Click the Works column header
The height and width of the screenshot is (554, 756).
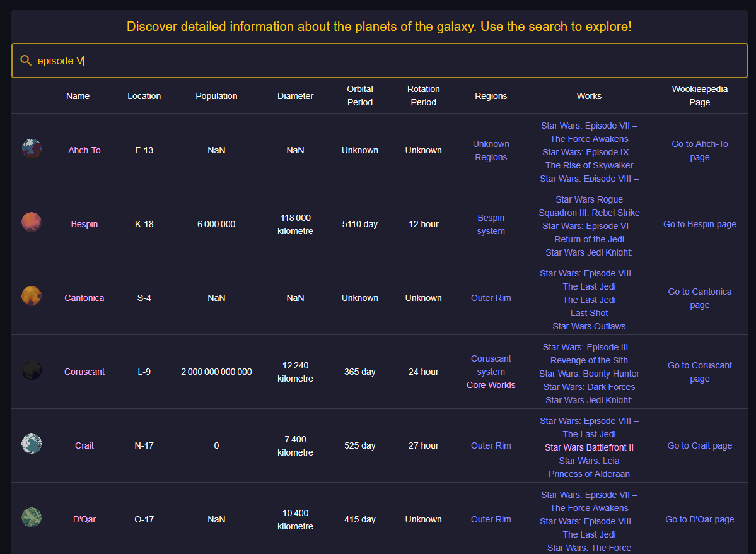click(x=589, y=96)
